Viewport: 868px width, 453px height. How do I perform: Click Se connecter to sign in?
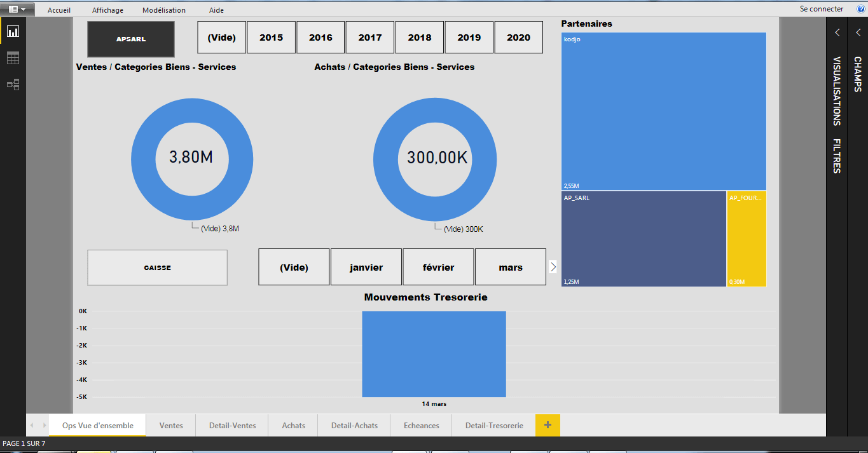[822, 9]
